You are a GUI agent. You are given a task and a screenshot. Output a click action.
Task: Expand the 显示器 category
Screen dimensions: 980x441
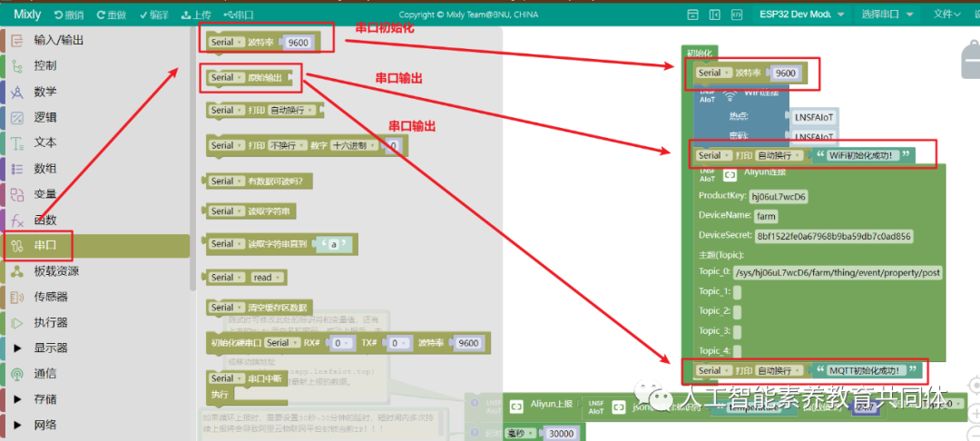pyautogui.click(x=17, y=348)
